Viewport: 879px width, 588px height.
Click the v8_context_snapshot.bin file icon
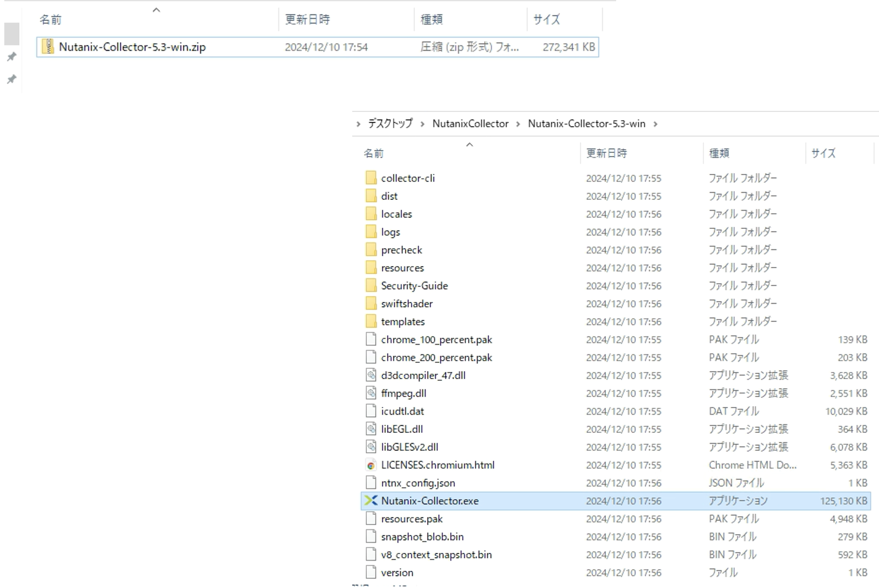371,555
